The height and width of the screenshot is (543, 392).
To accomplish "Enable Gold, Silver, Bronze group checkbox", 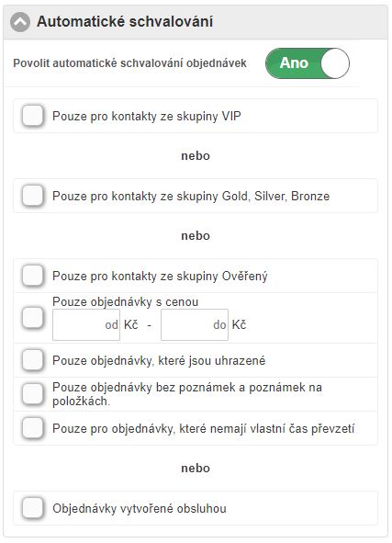I will [x=32, y=196].
